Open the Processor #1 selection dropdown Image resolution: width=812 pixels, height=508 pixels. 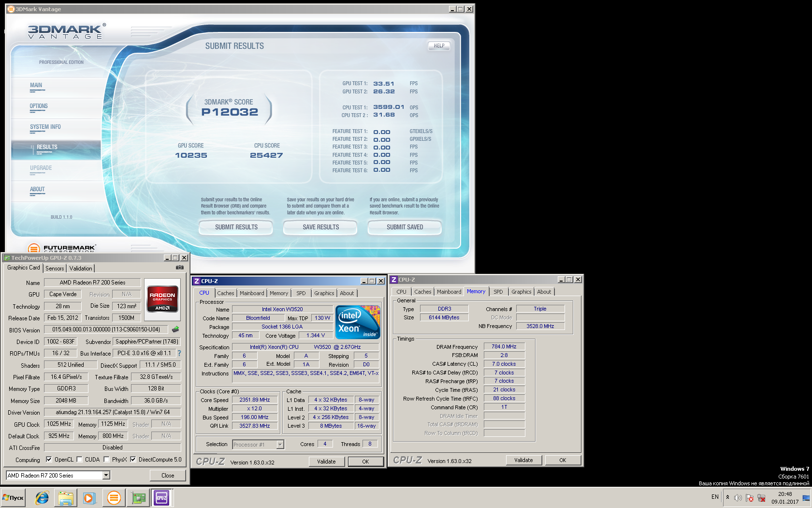pos(280,445)
